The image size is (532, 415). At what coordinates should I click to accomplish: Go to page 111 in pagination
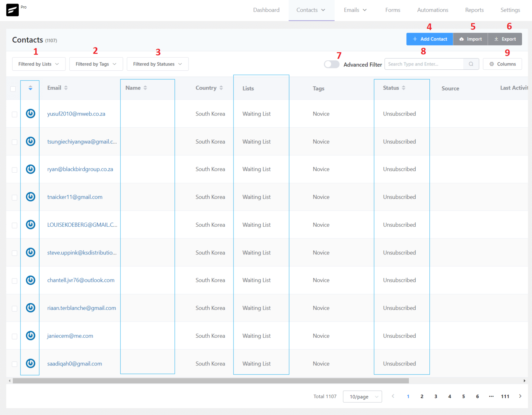[505, 396]
